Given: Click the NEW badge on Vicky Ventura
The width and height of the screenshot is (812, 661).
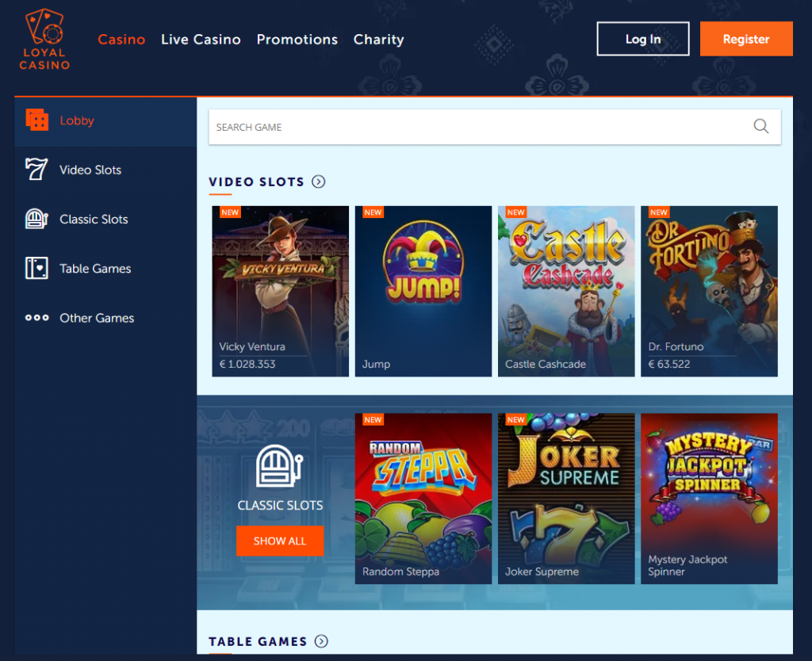Looking at the screenshot, I should (230, 212).
